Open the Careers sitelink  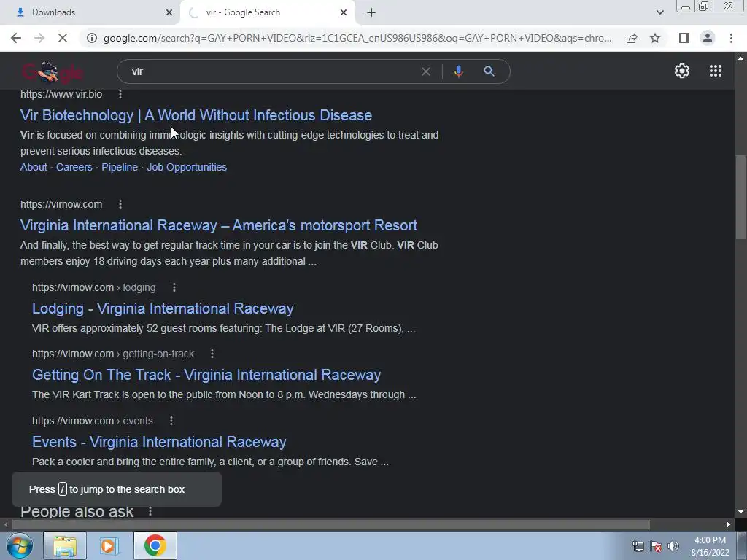pos(74,167)
